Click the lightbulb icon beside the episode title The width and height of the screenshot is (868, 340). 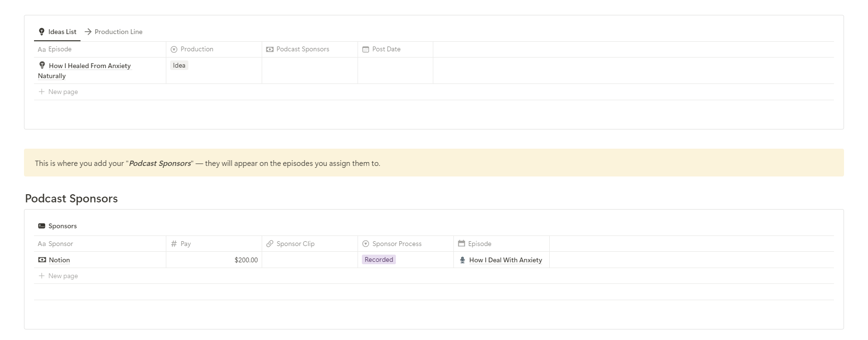(42, 65)
